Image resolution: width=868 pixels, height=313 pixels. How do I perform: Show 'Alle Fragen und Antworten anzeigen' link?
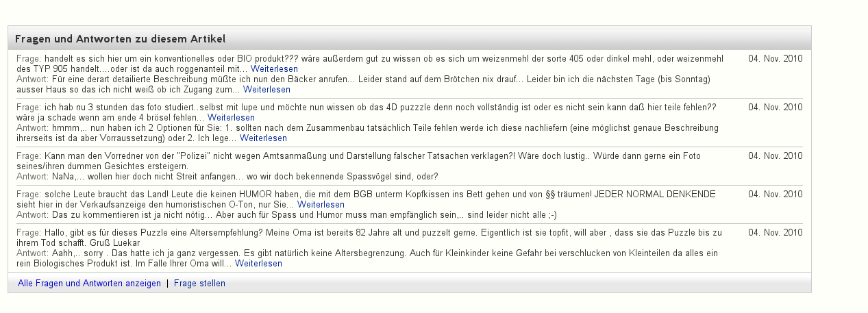[x=89, y=283]
